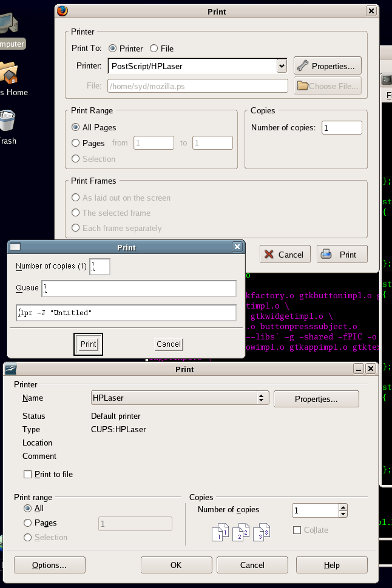Screen dimensions: 392x588
Task: Open the Trash desktop icon
Action: [7, 121]
